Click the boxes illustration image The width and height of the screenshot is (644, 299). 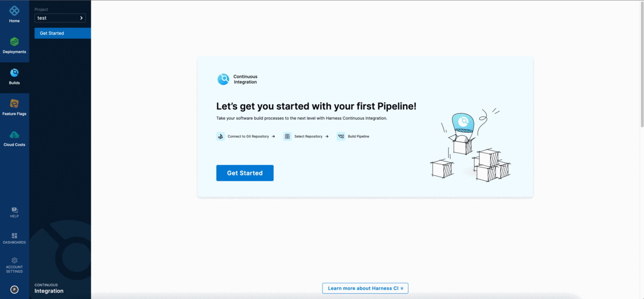coord(470,145)
